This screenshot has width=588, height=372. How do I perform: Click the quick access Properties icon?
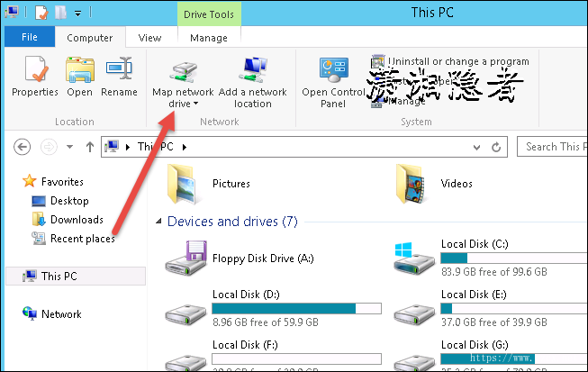point(41,13)
